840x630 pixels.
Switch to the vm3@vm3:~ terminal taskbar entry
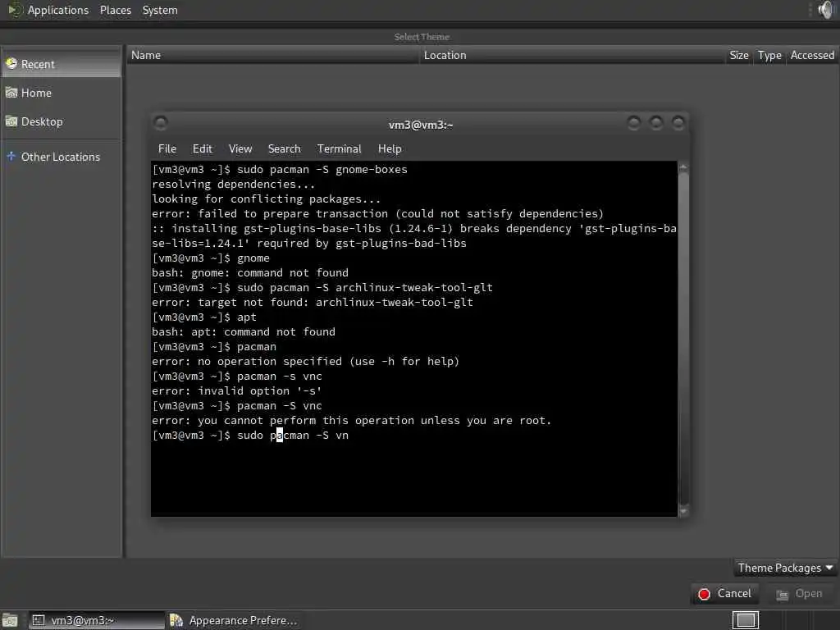[x=97, y=620]
